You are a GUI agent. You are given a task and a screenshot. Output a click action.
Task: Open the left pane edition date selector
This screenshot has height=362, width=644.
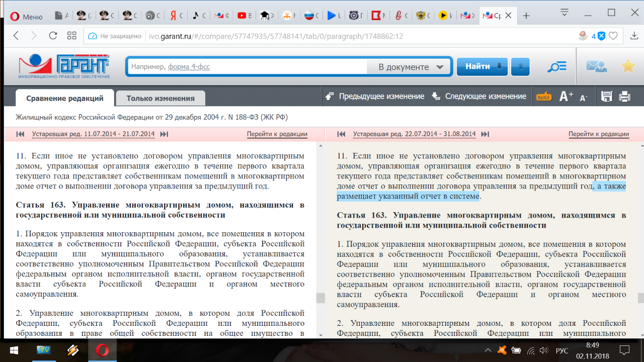click(x=93, y=134)
